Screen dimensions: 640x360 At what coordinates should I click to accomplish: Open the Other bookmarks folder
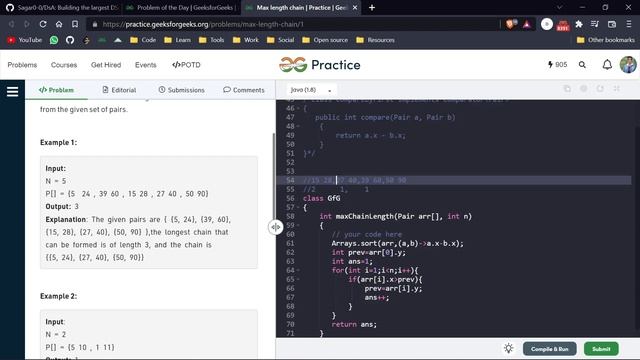point(605,40)
